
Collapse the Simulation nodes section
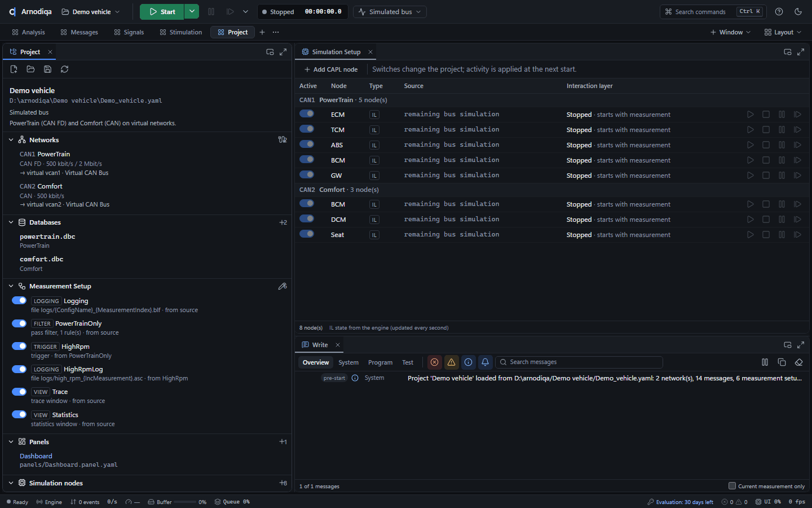pos(11,483)
